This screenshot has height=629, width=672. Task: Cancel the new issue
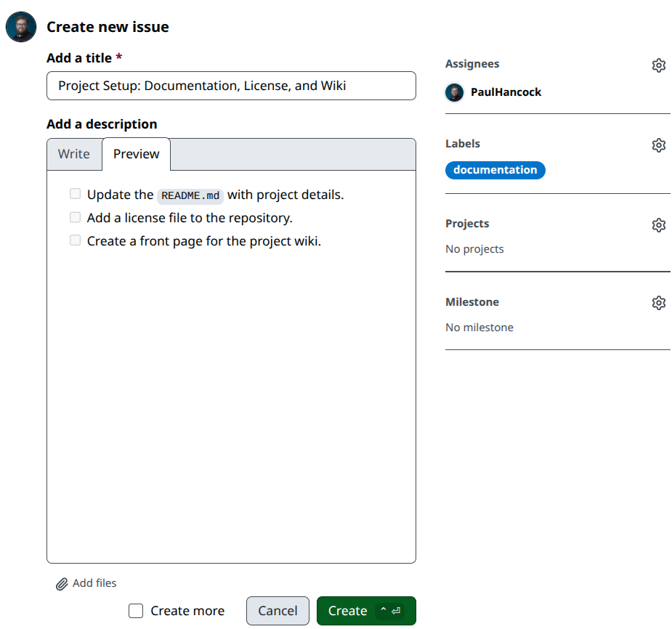point(278,611)
